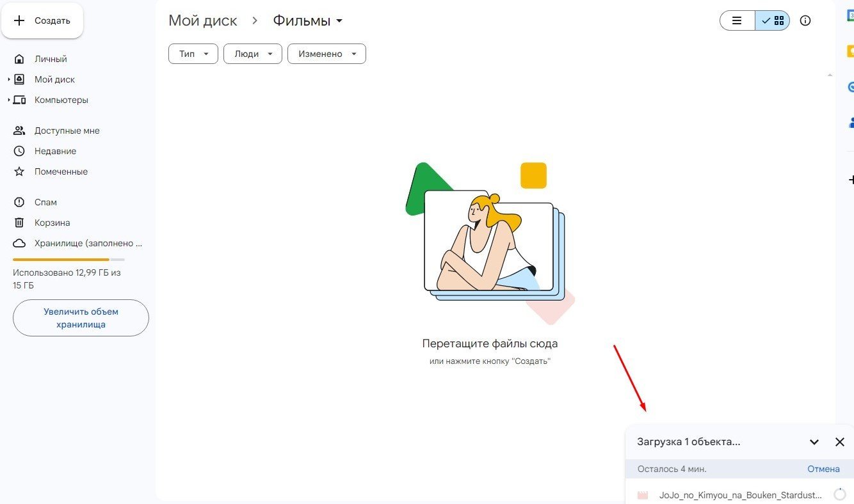The image size is (854, 504).
Task: Open the Люди filter dropdown
Action: (252, 54)
